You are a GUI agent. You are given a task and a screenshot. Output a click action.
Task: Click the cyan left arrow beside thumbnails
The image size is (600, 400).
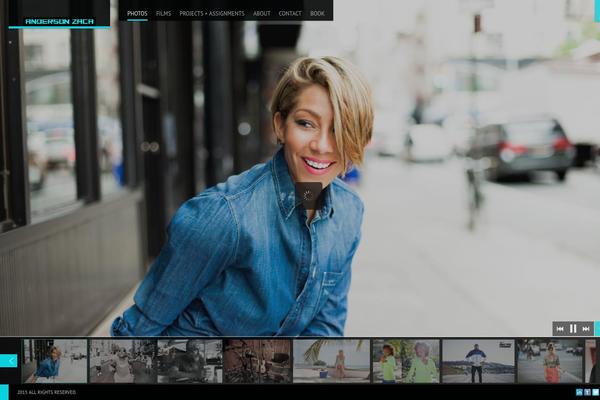(9, 360)
